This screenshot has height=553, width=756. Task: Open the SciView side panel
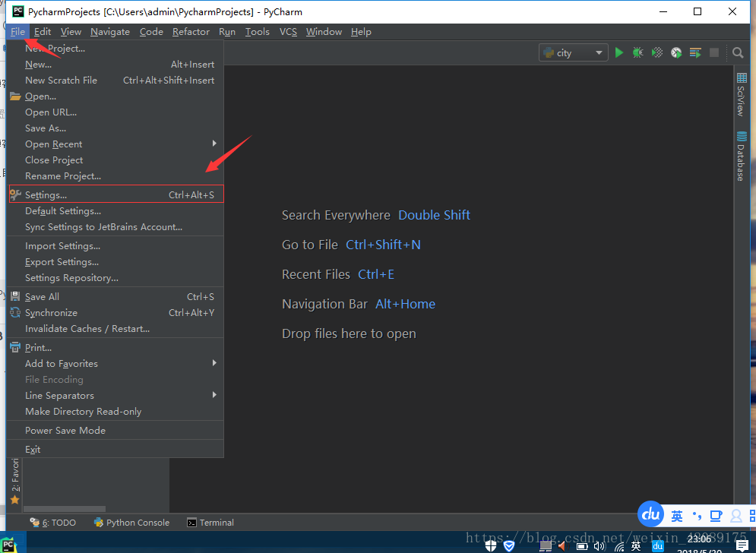click(742, 94)
